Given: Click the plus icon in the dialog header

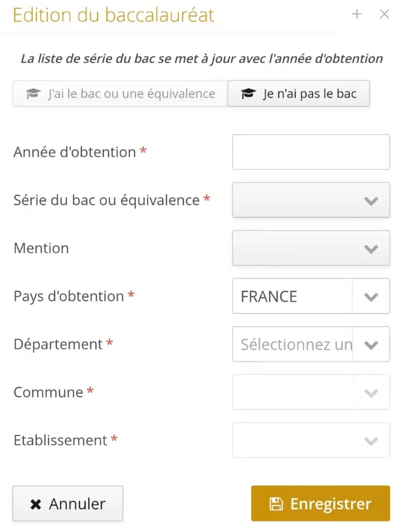Looking at the screenshot, I should 357,14.
